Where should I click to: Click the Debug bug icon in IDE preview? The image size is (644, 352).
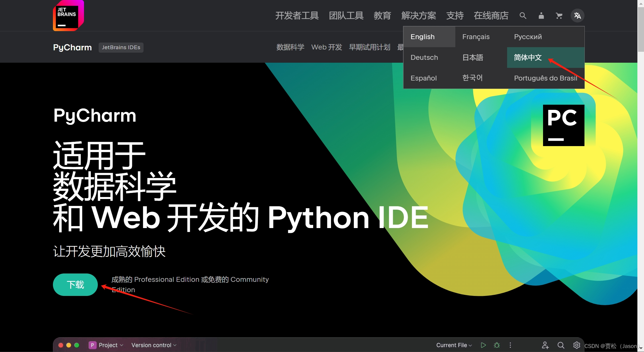[x=497, y=345]
